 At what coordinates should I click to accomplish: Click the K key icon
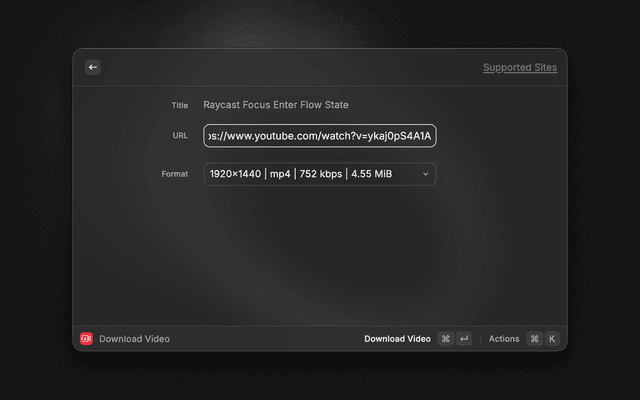click(552, 339)
